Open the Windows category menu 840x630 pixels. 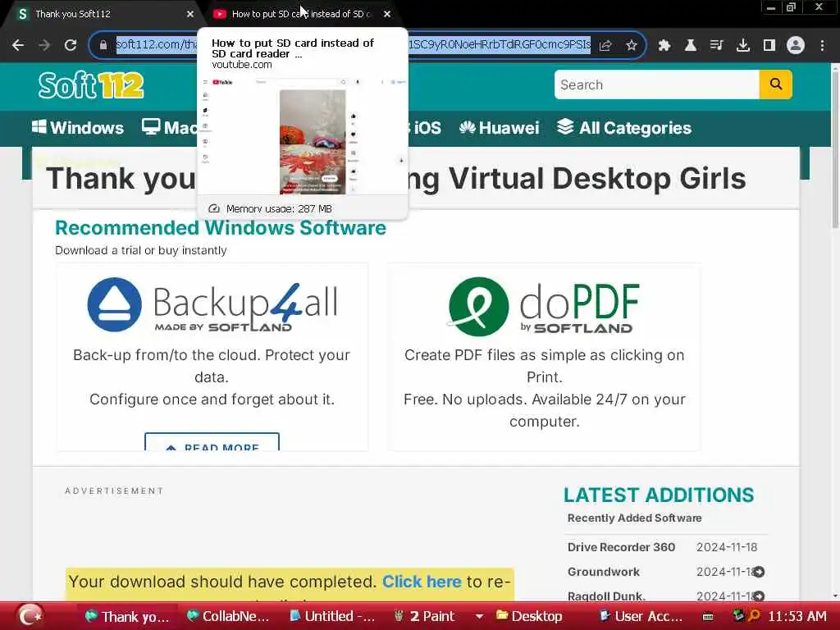(78, 127)
